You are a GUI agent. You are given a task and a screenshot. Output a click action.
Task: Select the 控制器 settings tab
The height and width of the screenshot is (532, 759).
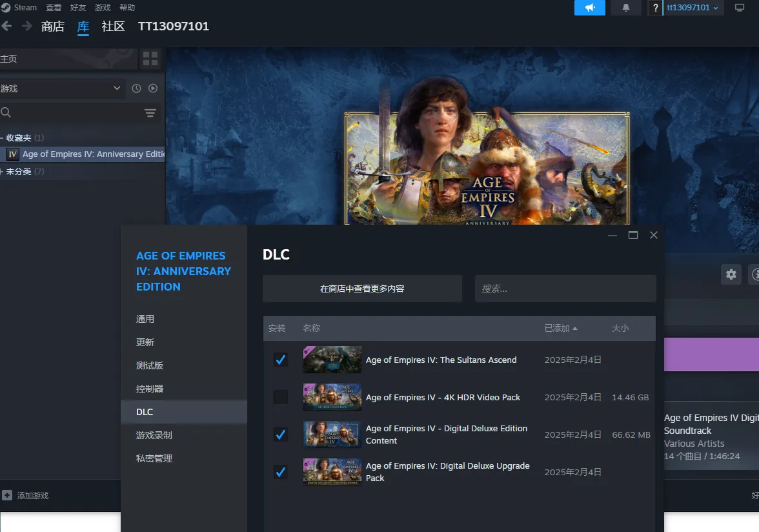point(150,389)
